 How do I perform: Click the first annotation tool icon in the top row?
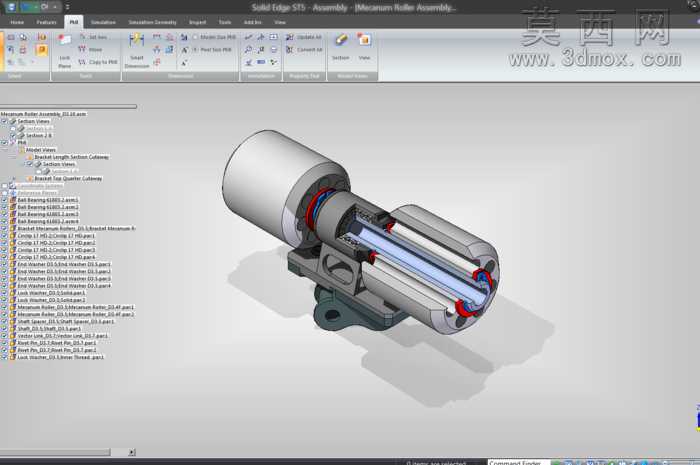click(249, 37)
